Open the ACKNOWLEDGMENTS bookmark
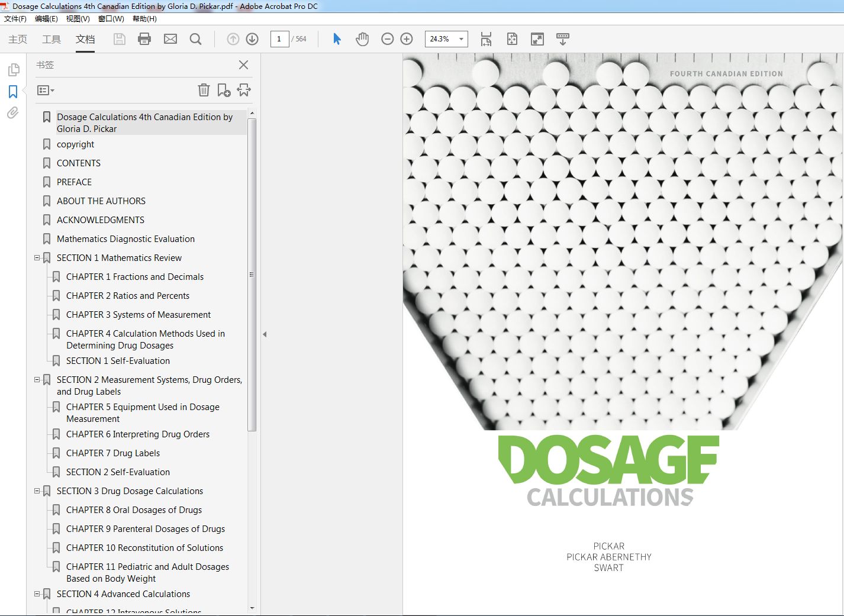 pyautogui.click(x=101, y=220)
